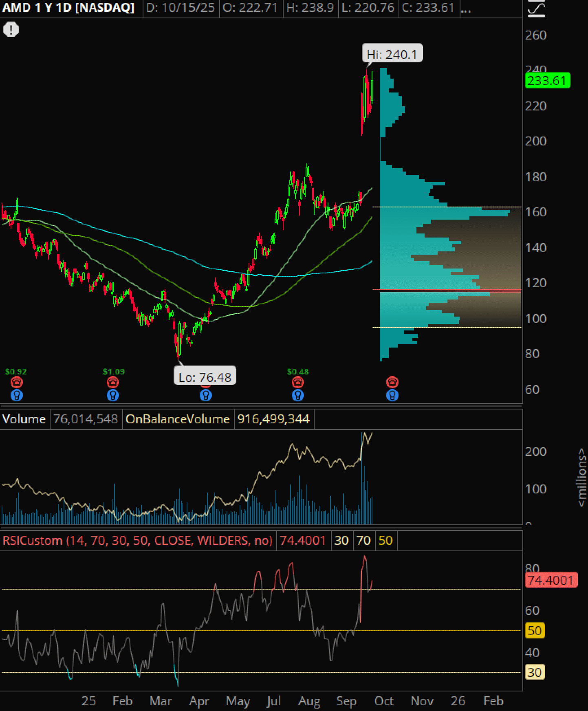Click the yellow 50 RSI axis label
588x711 pixels.
pyautogui.click(x=535, y=631)
